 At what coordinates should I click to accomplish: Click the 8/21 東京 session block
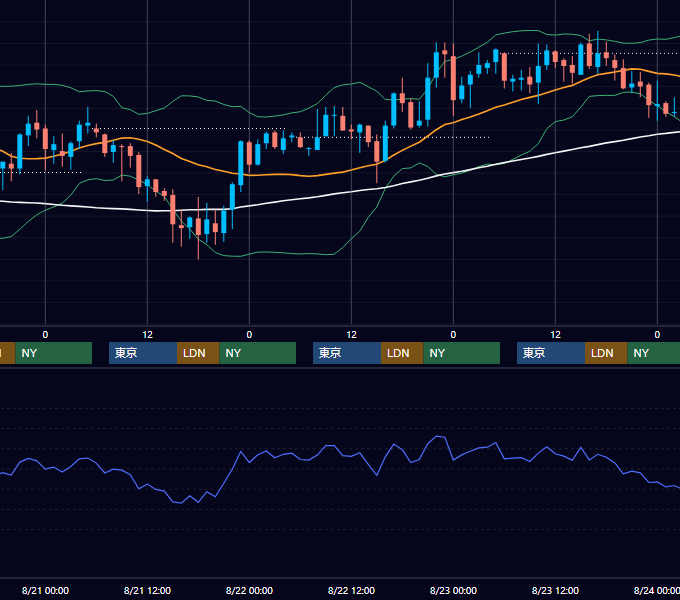(x=143, y=353)
